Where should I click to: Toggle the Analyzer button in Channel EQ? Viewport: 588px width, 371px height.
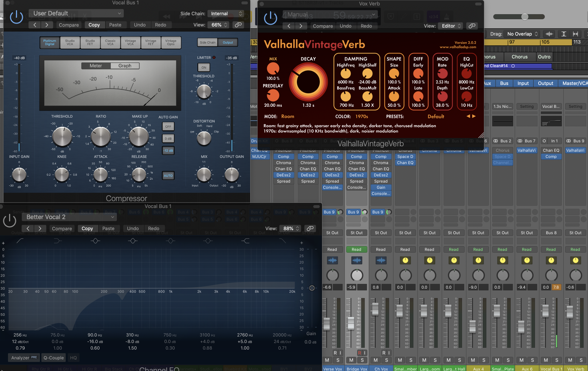[24, 358]
